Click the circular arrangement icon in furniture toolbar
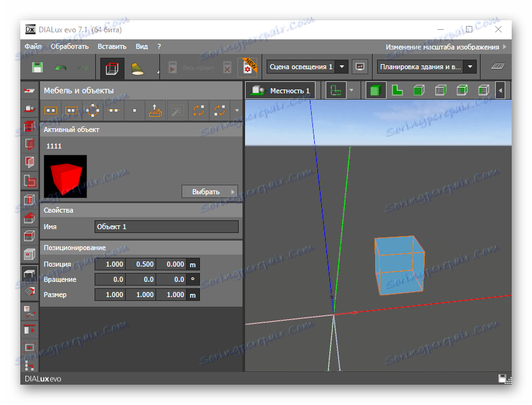Viewport: 532px width, 405px height. click(x=93, y=110)
